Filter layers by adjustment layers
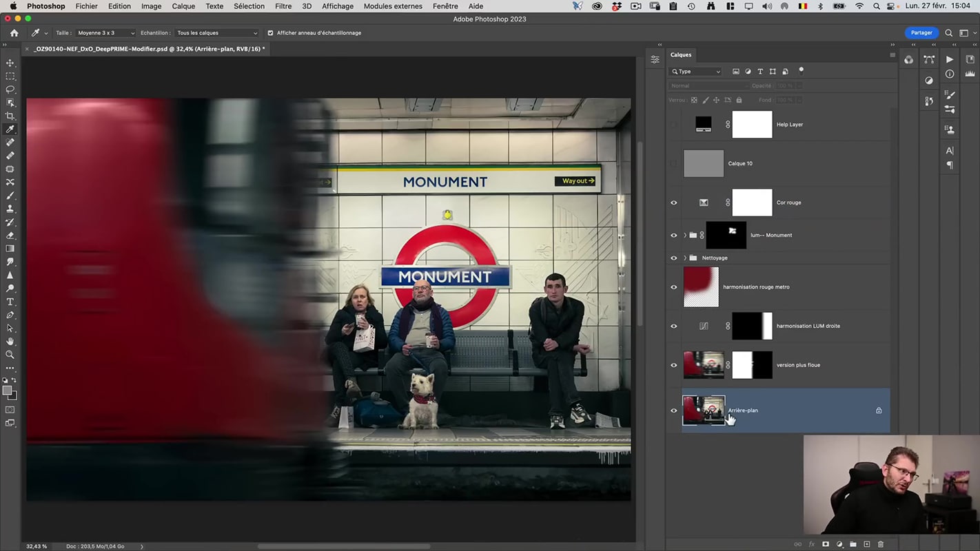This screenshot has height=551, width=980. (748, 71)
